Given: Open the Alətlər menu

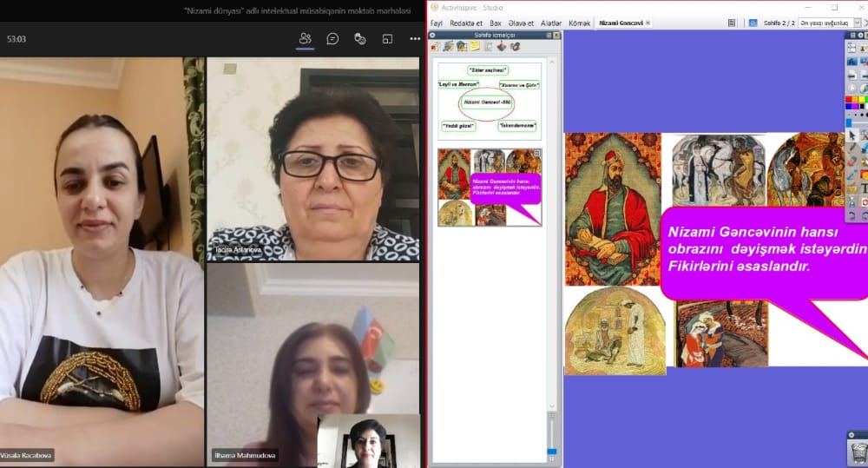Looking at the screenshot, I should pyautogui.click(x=551, y=23).
